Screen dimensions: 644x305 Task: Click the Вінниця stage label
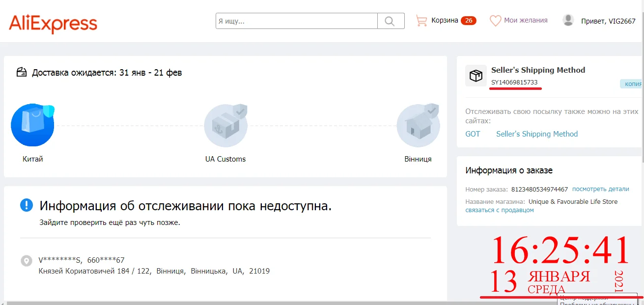(418, 159)
